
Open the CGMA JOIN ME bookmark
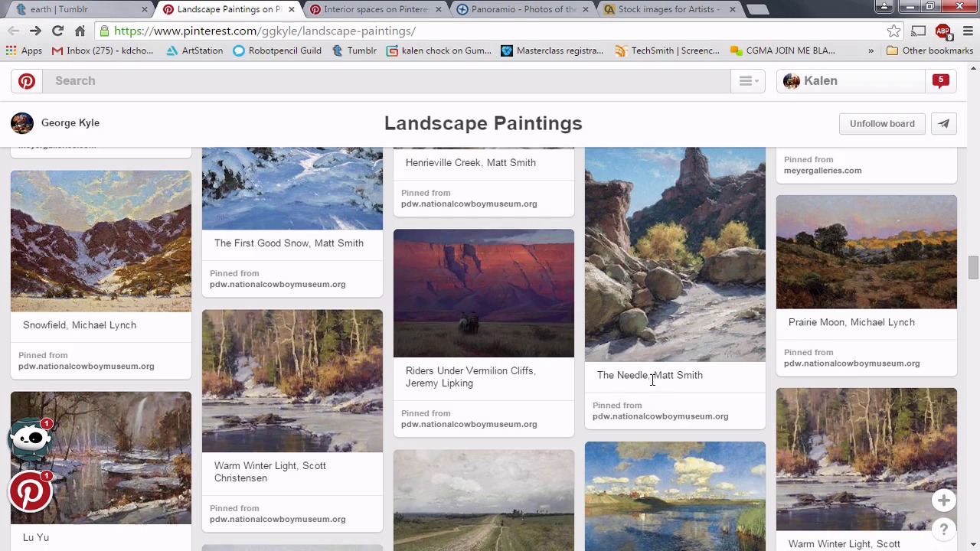pyautogui.click(x=782, y=51)
